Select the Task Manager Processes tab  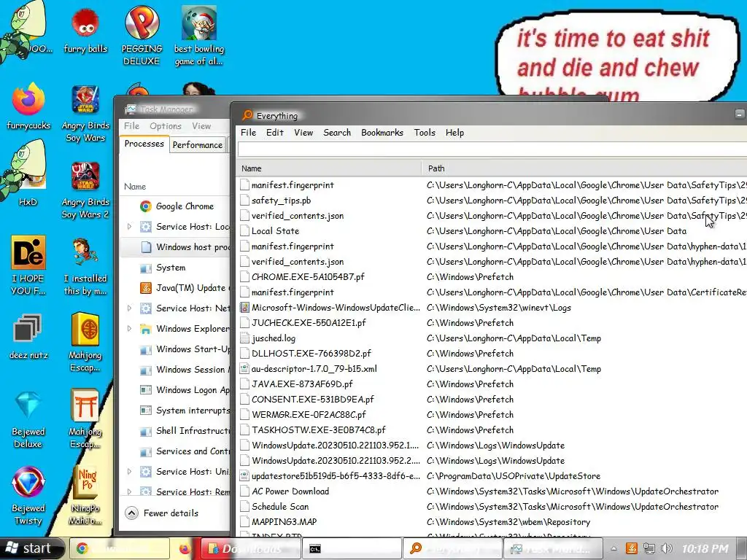(x=144, y=144)
